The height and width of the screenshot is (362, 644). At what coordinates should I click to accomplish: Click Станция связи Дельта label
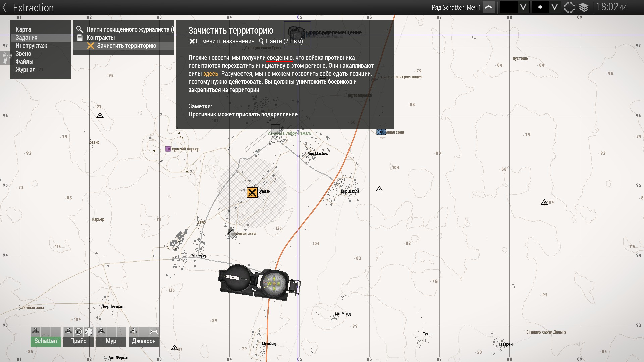(x=546, y=332)
